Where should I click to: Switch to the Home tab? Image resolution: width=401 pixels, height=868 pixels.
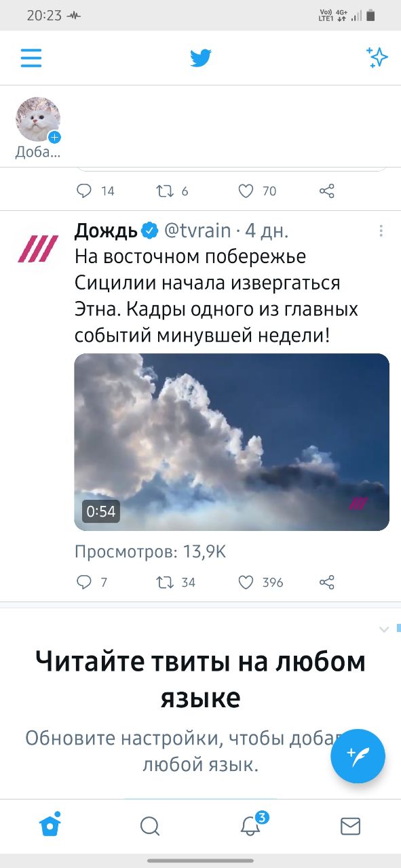coord(50,825)
